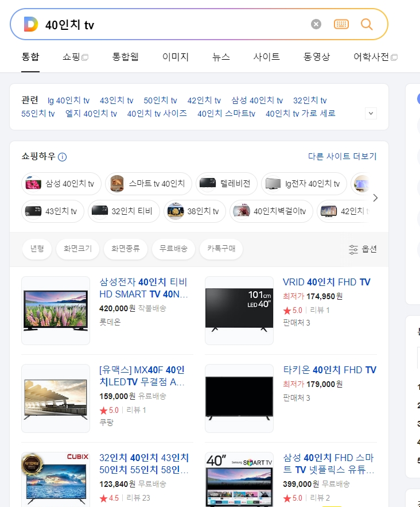Click related search '40인치 스마트tv'
Image resolution: width=420 pixels, height=507 pixels.
click(x=226, y=114)
